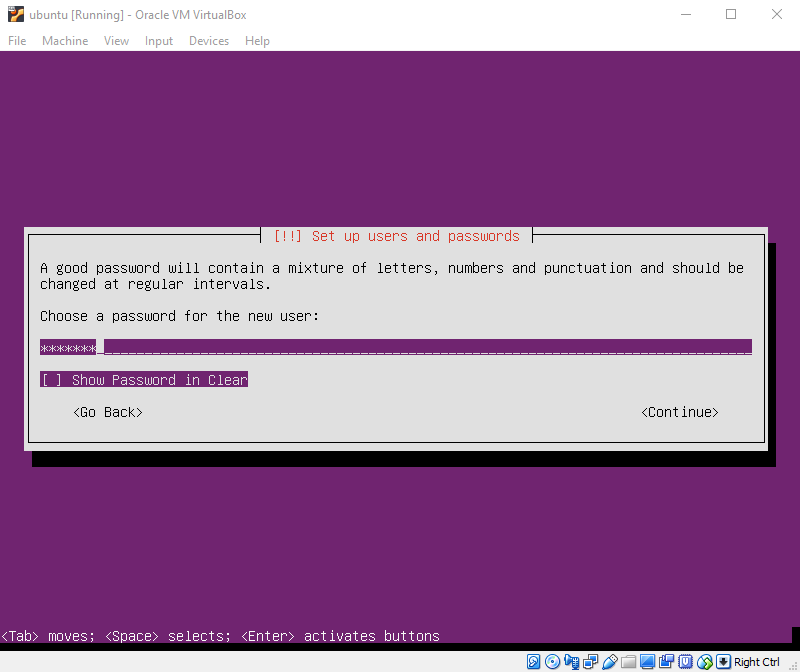Open the Machine menu
The width and height of the screenshot is (800, 672).
pos(65,41)
